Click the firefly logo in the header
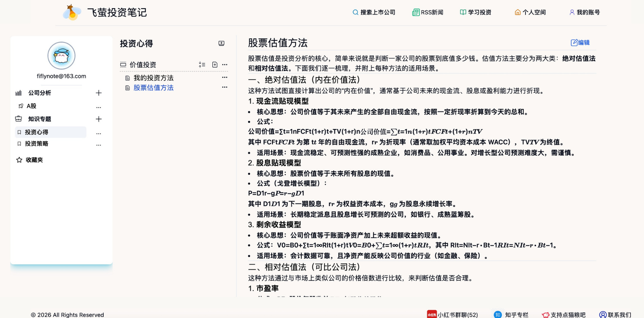Image resolution: width=644 pixels, height=318 pixels. [x=72, y=12]
